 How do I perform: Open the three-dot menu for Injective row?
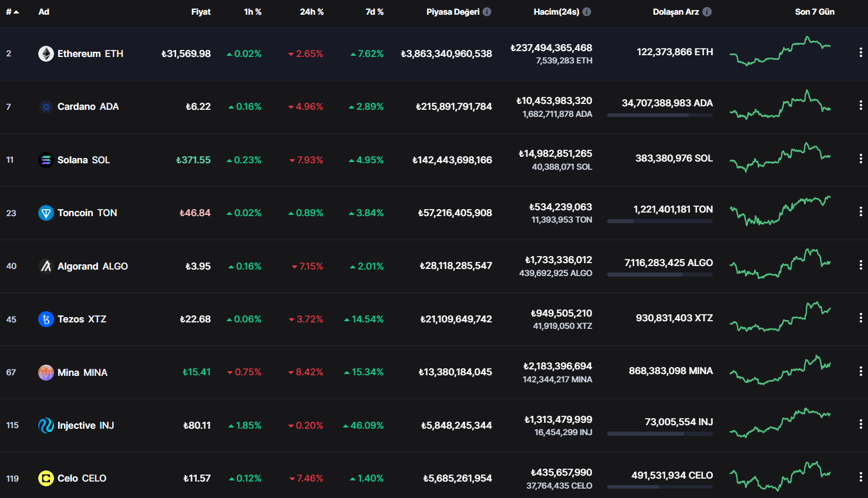[x=861, y=424]
